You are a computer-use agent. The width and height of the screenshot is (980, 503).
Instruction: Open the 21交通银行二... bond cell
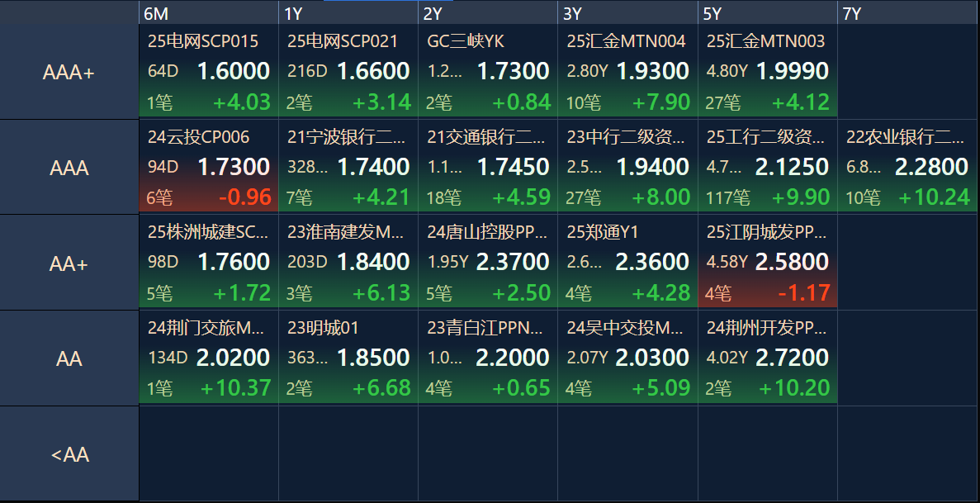click(488, 166)
